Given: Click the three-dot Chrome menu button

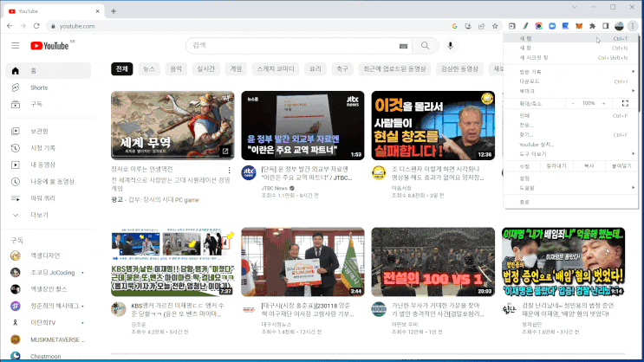Looking at the screenshot, I should [633, 26].
